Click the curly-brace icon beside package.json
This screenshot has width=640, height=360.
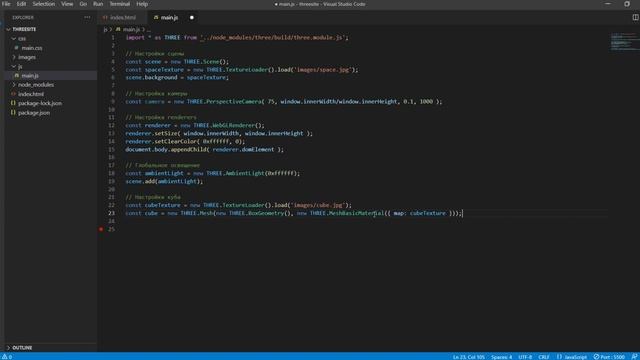point(13,113)
